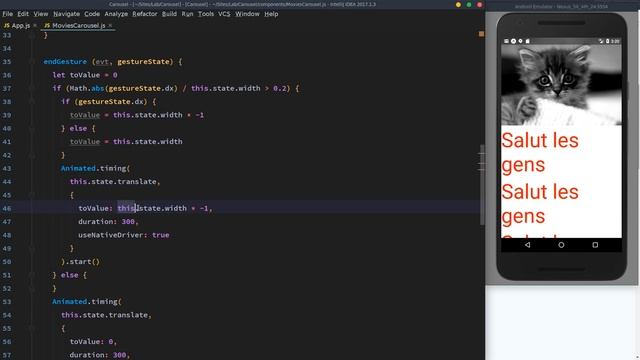Click 'Animated' on line 43

(x=78, y=168)
